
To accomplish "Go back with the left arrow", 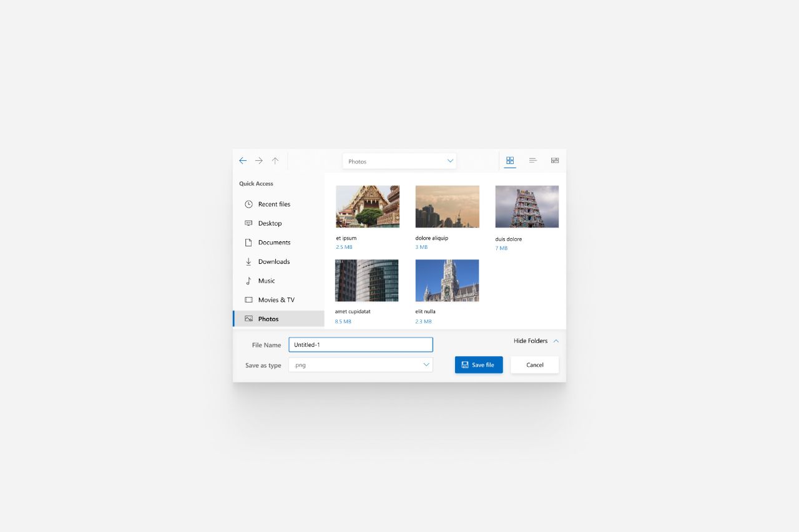I will click(x=243, y=161).
